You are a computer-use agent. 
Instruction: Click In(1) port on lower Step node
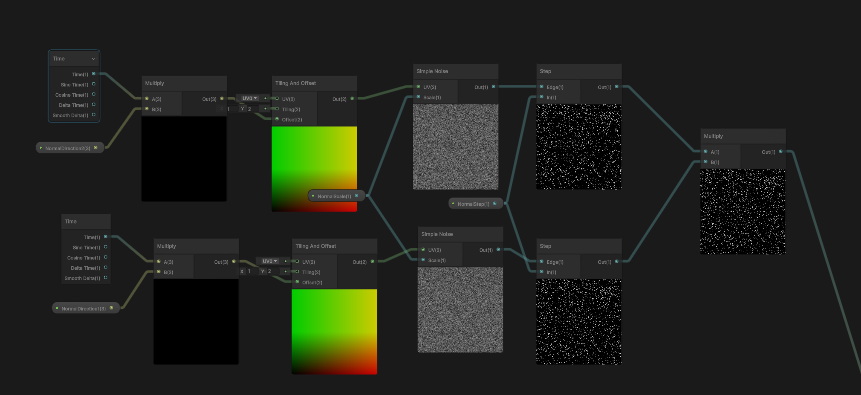pyautogui.click(x=541, y=271)
